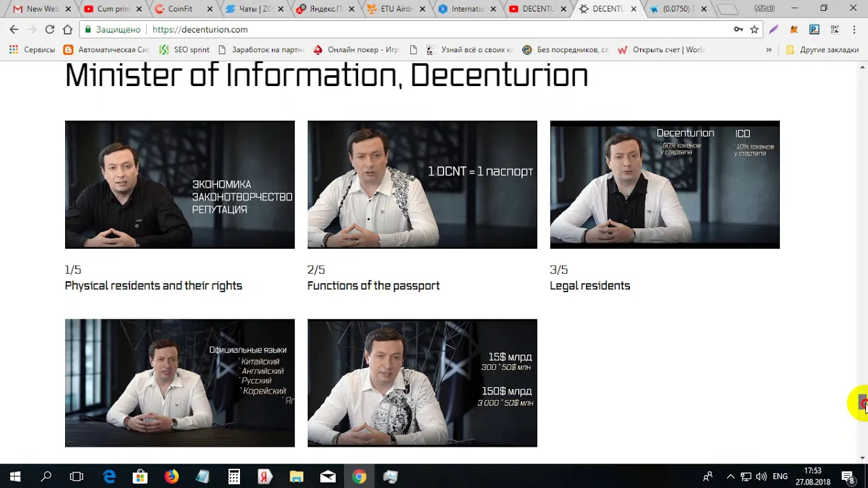Click the Physical residents and their rights title
This screenshot has height=488, width=868.
[x=153, y=286]
